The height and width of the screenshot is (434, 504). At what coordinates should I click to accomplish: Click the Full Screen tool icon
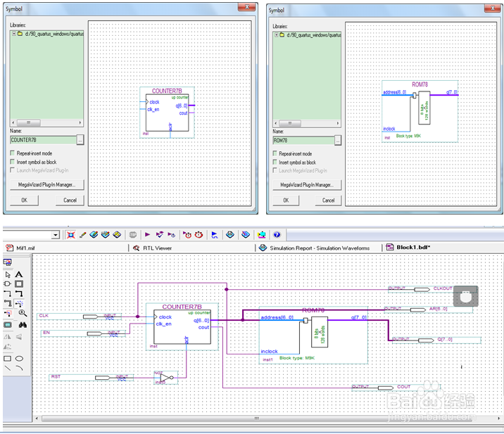click(8, 325)
